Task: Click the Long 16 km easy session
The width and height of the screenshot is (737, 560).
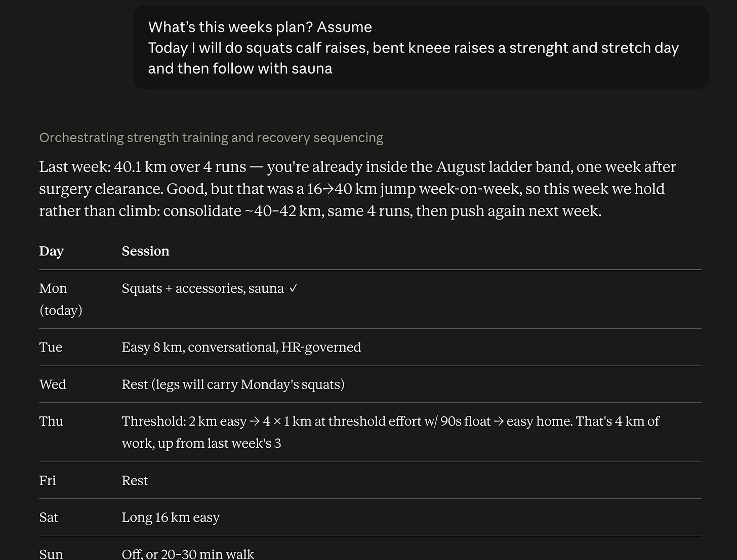Action: click(171, 518)
